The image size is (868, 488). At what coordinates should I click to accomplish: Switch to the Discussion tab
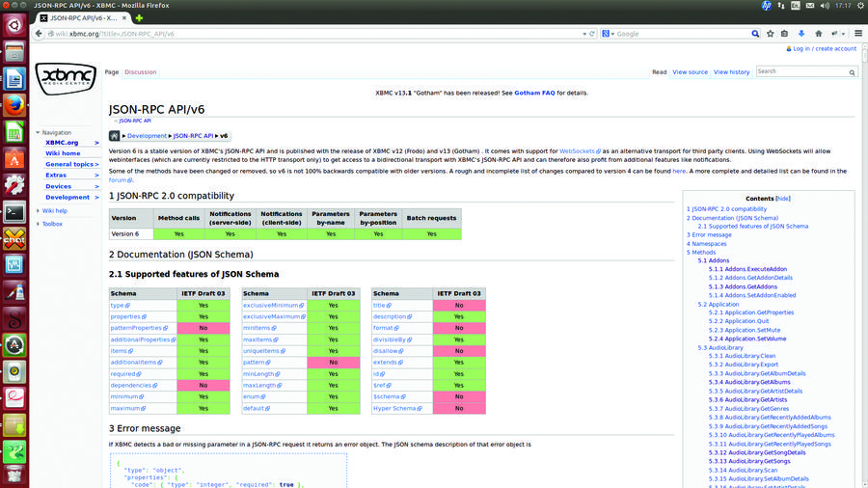click(140, 72)
